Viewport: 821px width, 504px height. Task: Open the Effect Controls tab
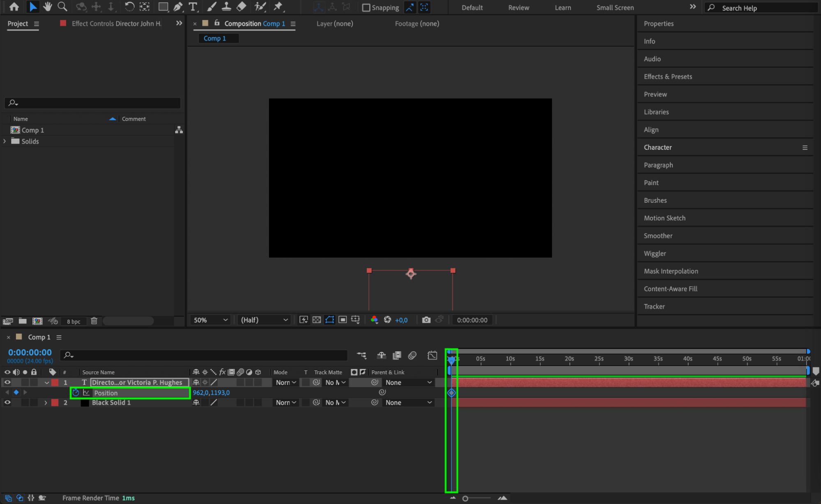(x=116, y=23)
